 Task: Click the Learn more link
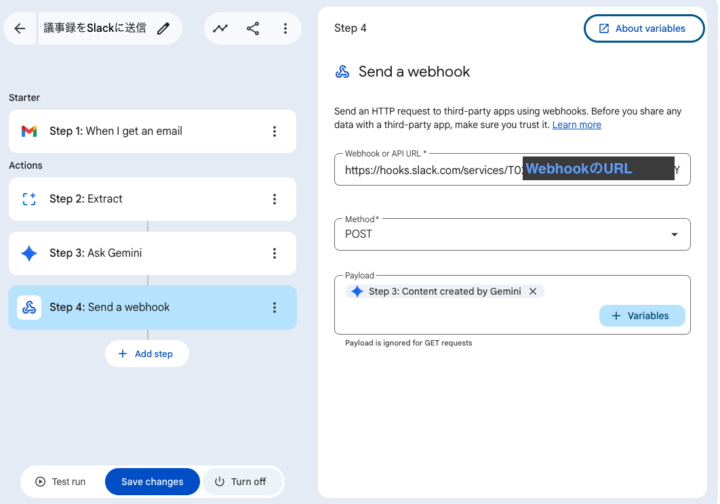coord(576,125)
